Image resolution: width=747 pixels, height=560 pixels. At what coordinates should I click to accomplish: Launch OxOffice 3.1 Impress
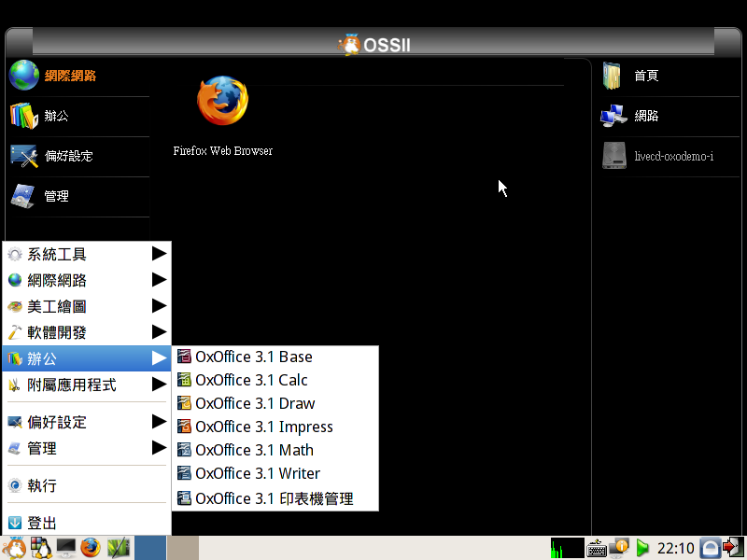coord(263,427)
